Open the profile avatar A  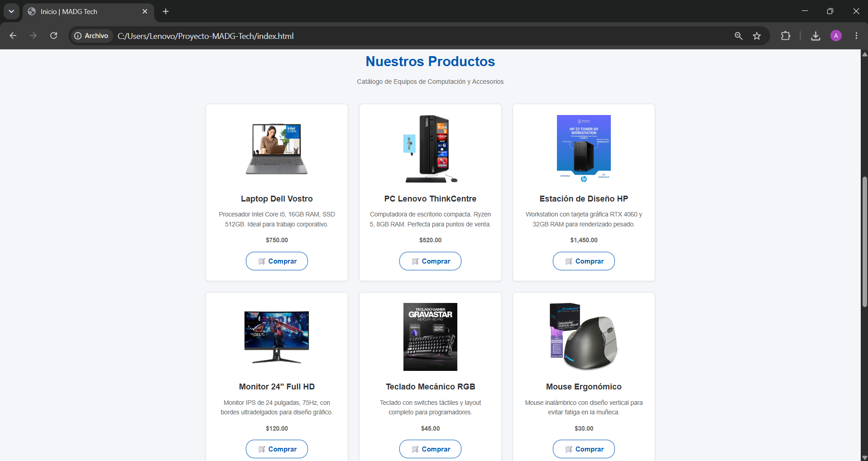click(836, 36)
